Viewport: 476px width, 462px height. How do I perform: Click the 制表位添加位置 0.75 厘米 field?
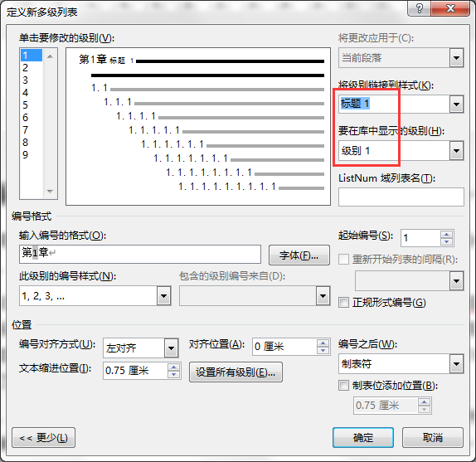386,406
